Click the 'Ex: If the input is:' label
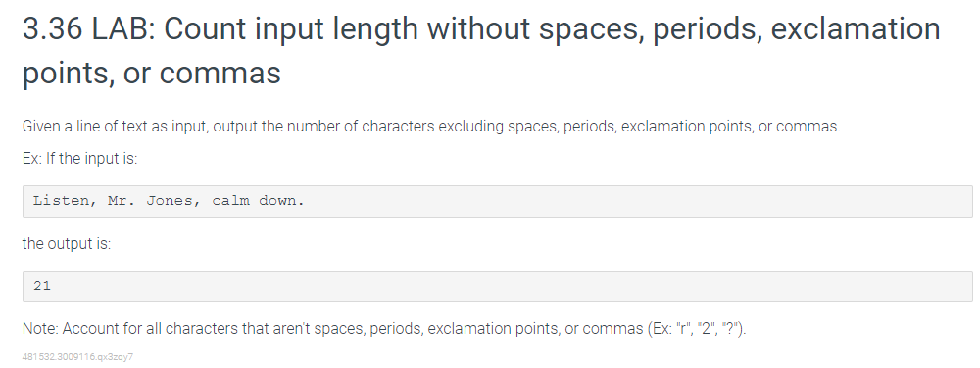 click(x=79, y=158)
